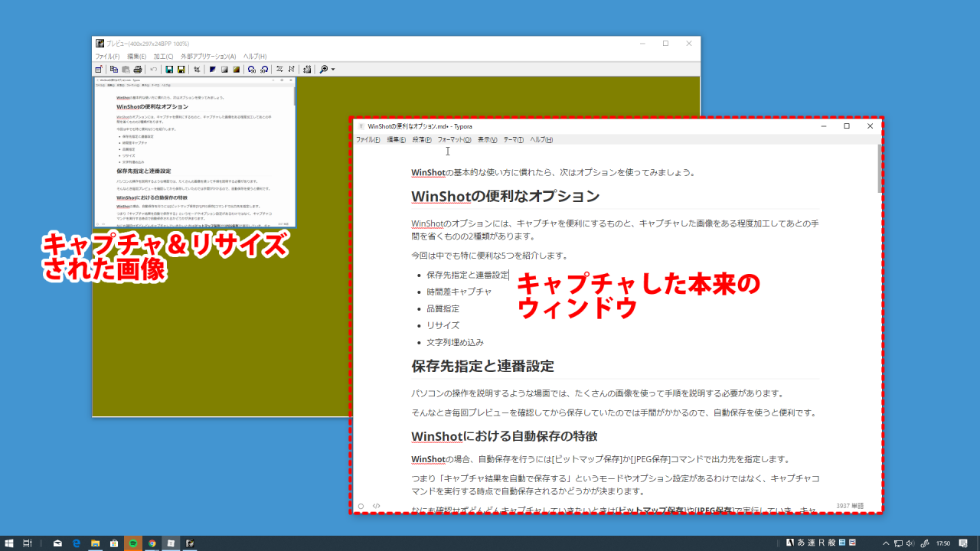This screenshot has width=980, height=551.
Task: Open Google Chrome from taskbar
Action: 152,543
